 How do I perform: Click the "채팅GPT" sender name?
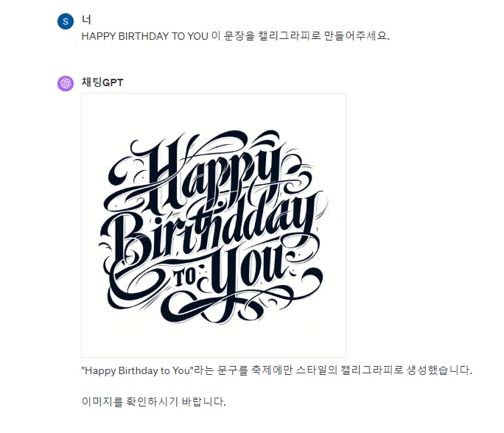click(102, 82)
